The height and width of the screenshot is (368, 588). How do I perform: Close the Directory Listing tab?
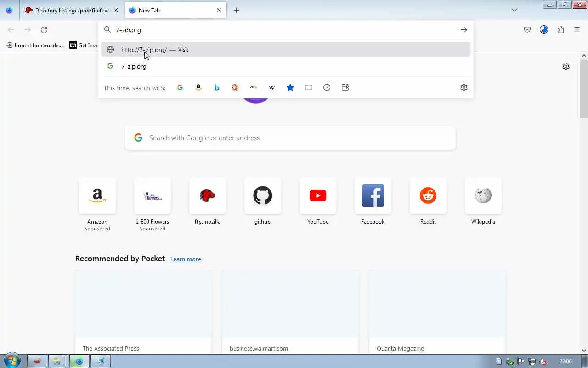pyautogui.click(x=115, y=10)
